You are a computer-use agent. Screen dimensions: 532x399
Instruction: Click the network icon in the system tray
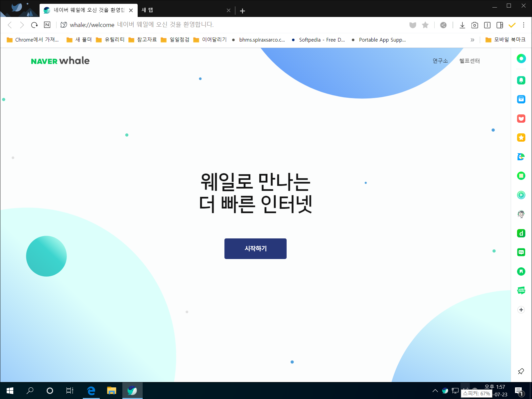tap(455, 391)
